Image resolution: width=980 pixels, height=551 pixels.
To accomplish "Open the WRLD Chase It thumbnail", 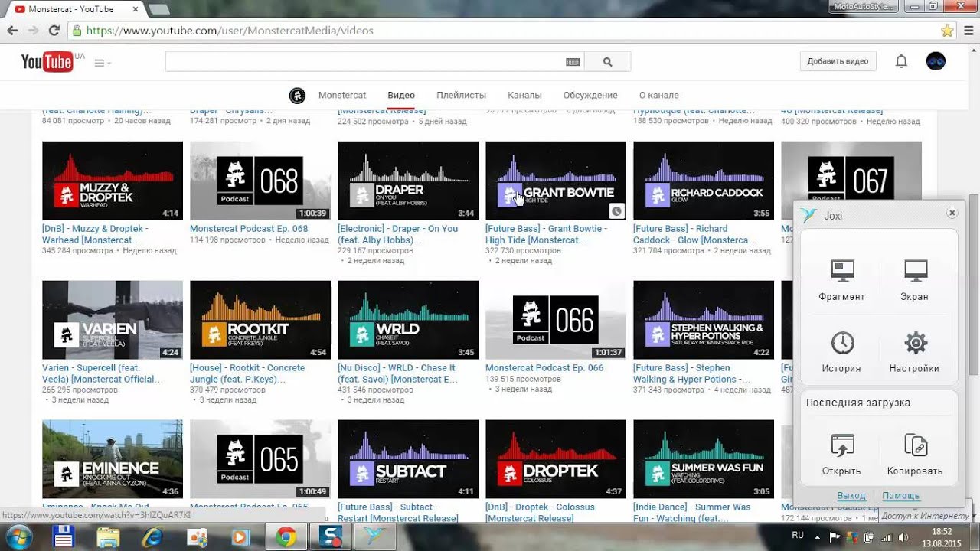I will pyautogui.click(x=408, y=320).
